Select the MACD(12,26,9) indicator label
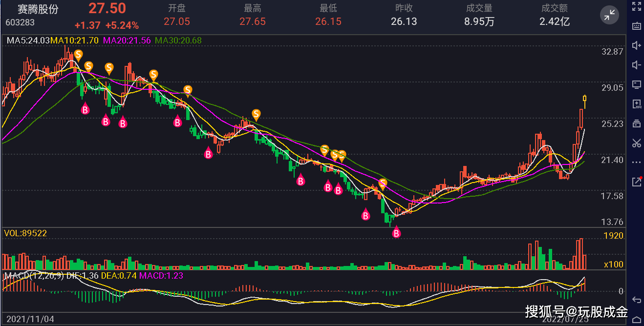The height and width of the screenshot is (326, 644). coord(33,276)
